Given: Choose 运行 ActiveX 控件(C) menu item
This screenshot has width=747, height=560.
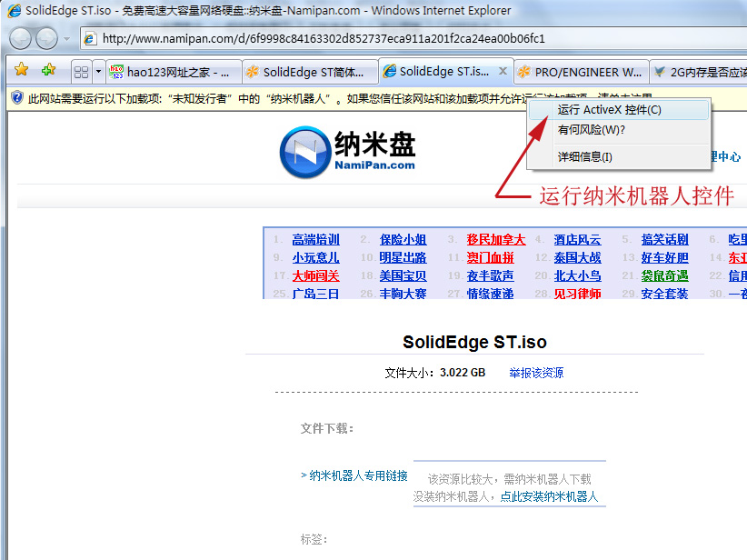Looking at the screenshot, I should coord(618,110).
